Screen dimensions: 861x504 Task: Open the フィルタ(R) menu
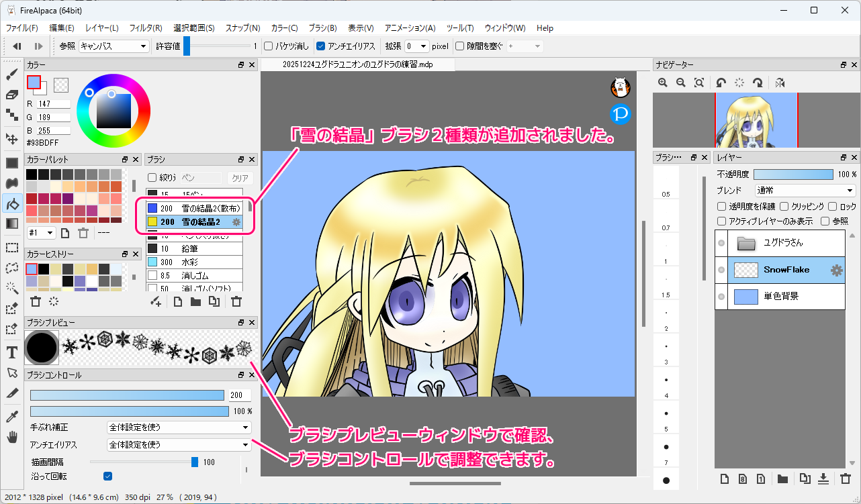[x=145, y=28]
